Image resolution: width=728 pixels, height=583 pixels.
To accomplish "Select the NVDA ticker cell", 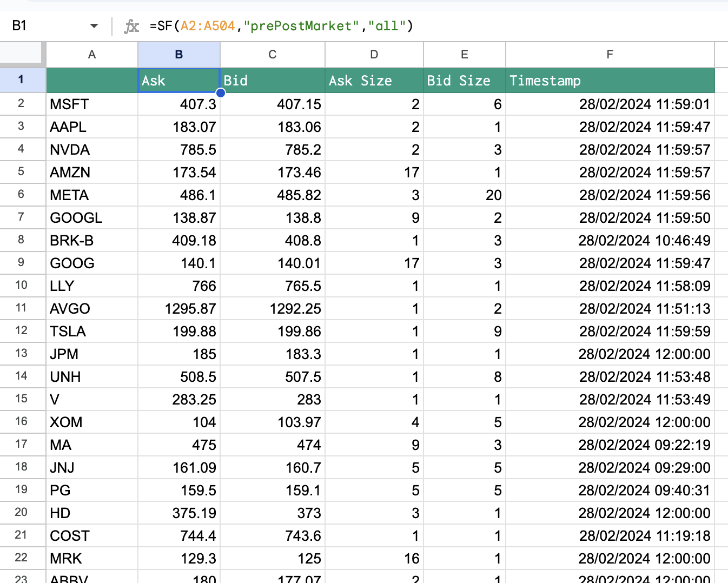I will point(92,149).
